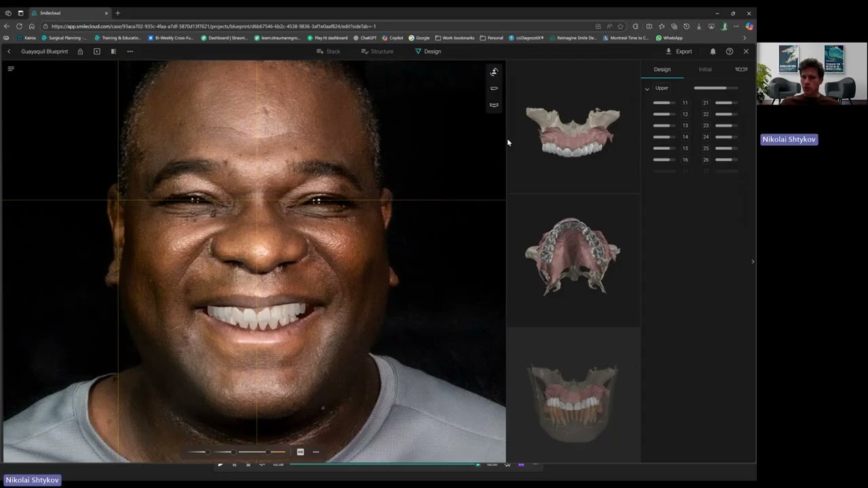
Task: Adjust the Upper arch slider
Action: coord(715,88)
